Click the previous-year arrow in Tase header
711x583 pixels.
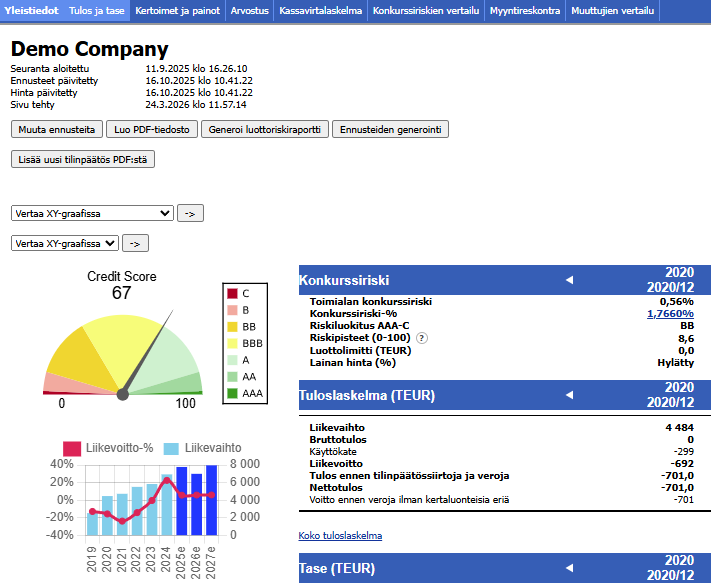tap(570, 568)
